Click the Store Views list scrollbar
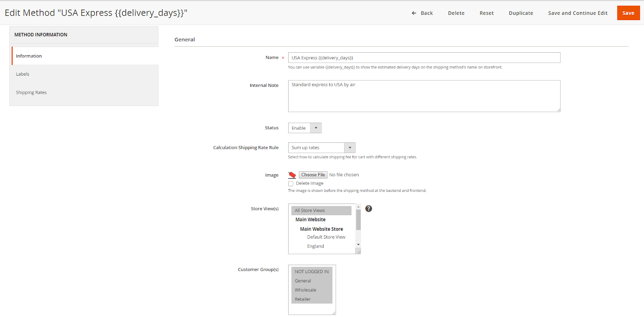 (x=358, y=220)
